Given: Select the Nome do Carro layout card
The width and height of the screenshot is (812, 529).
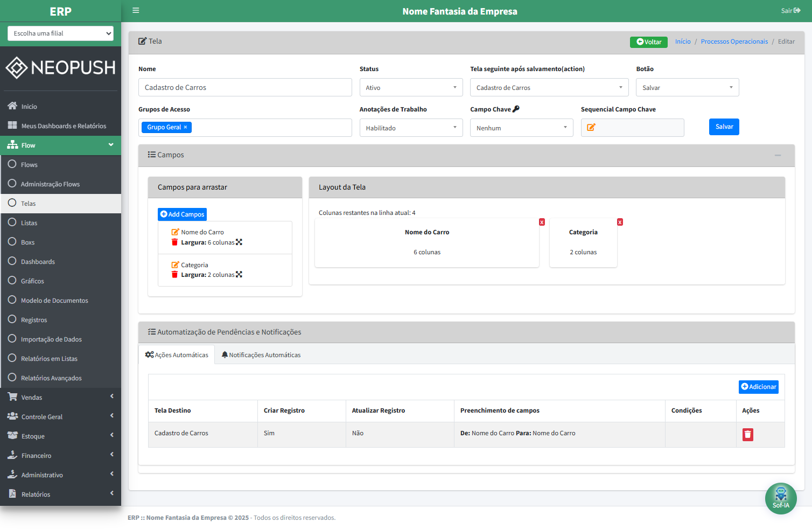Looking at the screenshot, I should pos(427,242).
